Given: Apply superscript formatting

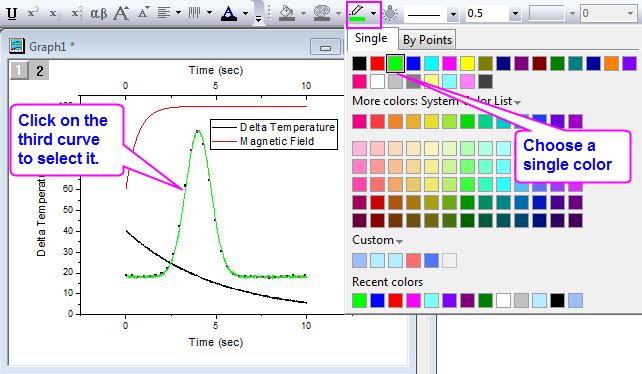Looking at the screenshot, I should pyautogui.click(x=33, y=13).
